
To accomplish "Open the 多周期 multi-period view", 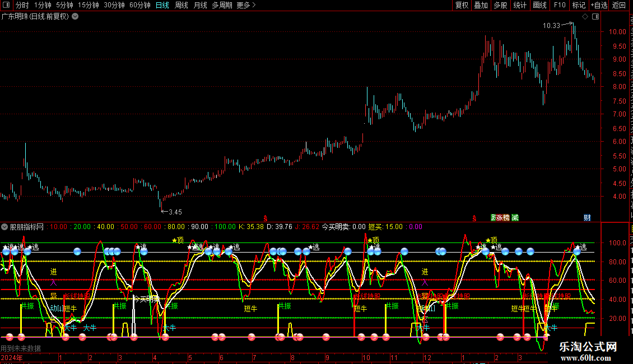I will pyautogui.click(x=222, y=5).
